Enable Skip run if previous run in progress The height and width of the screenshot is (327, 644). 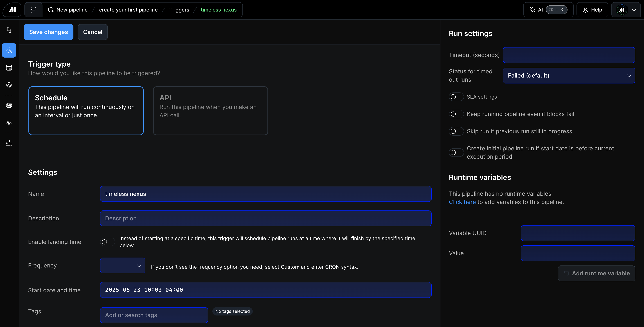(x=456, y=131)
